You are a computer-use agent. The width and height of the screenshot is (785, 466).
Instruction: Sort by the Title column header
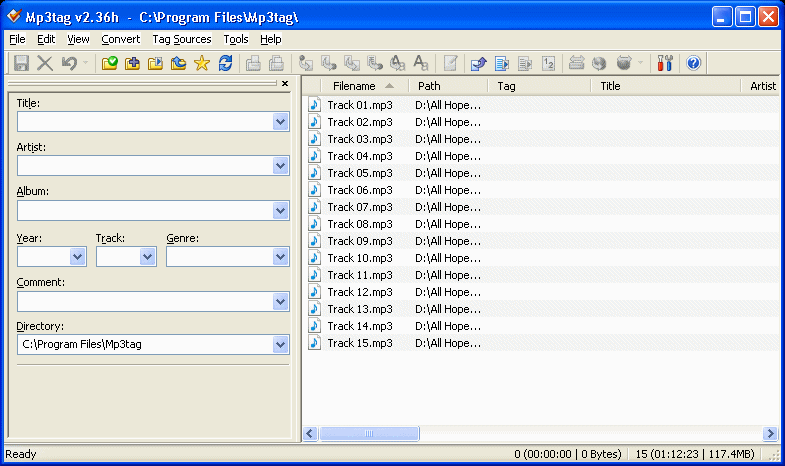(x=665, y=86)
